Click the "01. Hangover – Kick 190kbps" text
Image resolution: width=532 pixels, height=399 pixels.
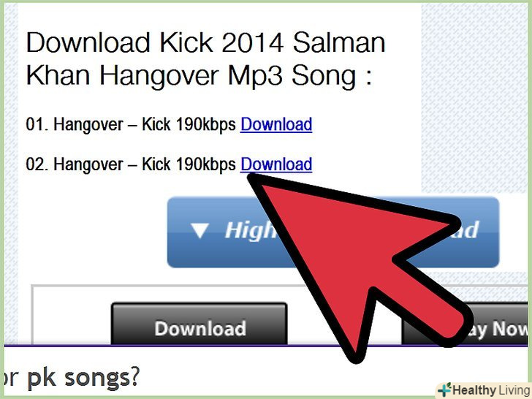click(x=131, y=124)
